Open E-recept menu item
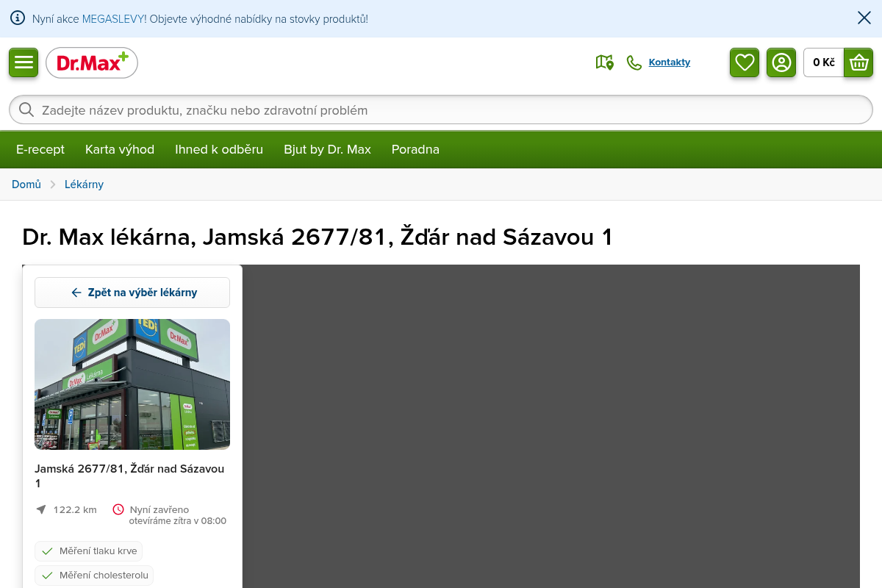The image size is (882, 588). (40, 149)
